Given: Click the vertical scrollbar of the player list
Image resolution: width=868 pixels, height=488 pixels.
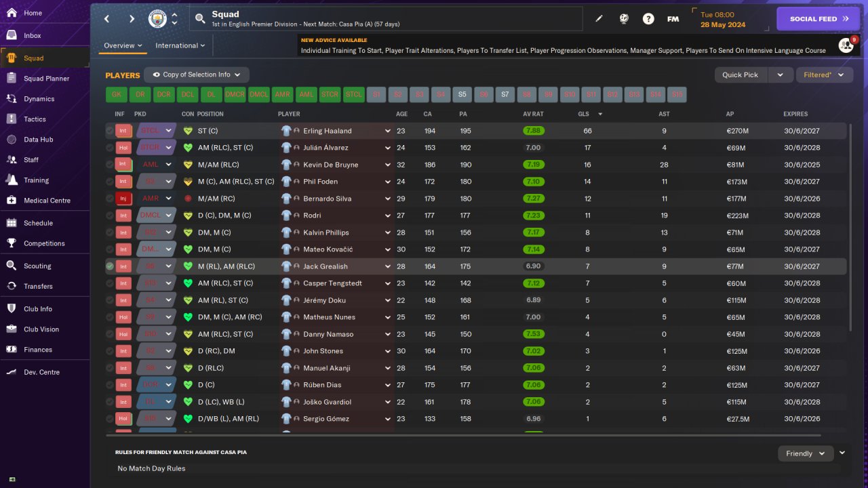Looking at the screenshot, I should [850, 227].
